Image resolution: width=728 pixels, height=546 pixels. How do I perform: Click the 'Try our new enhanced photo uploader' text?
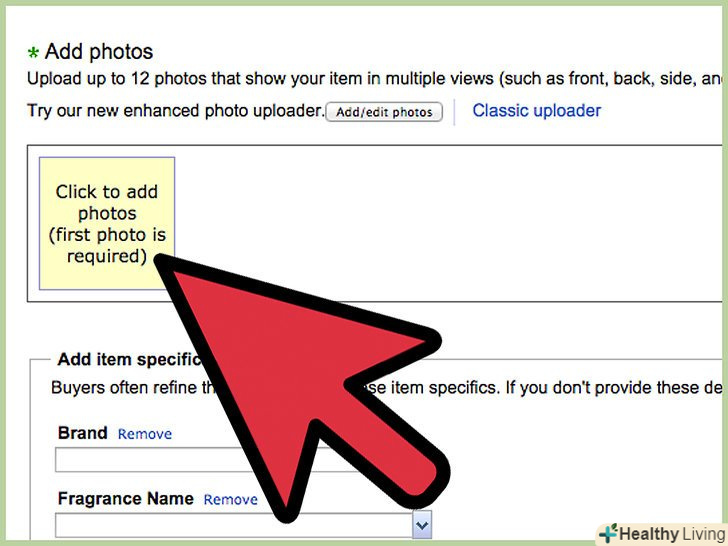pos(176,110)
